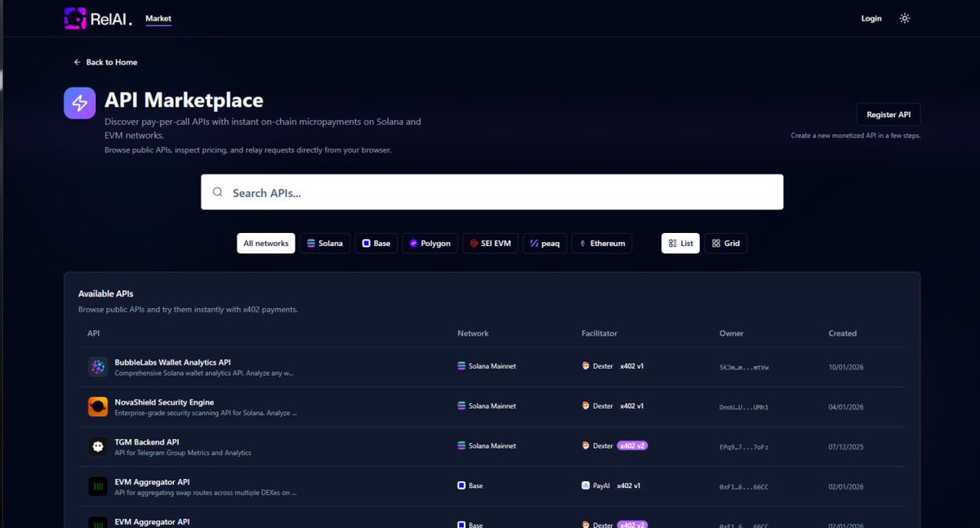The height and width of the screenshot is (528, 980).
Task: Open the Market tab
Action: click(x=158, y=18)
